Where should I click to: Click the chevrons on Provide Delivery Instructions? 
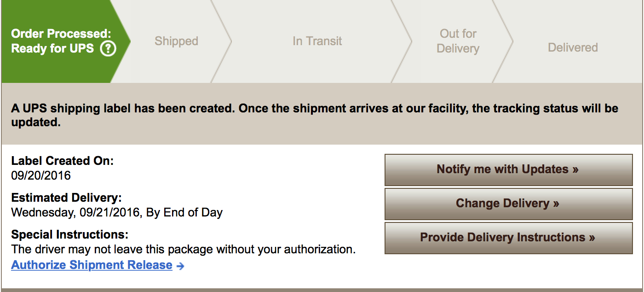pos(592,238)
